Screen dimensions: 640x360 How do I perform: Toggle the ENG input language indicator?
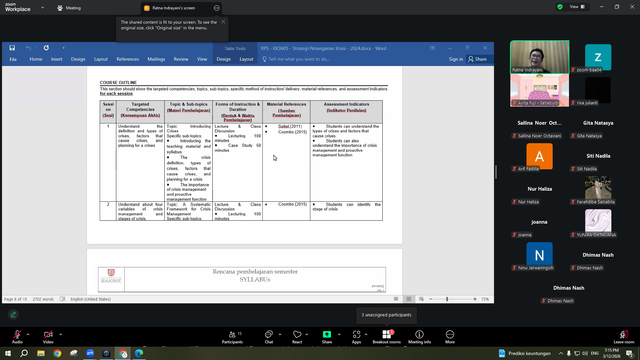(595, 353)
